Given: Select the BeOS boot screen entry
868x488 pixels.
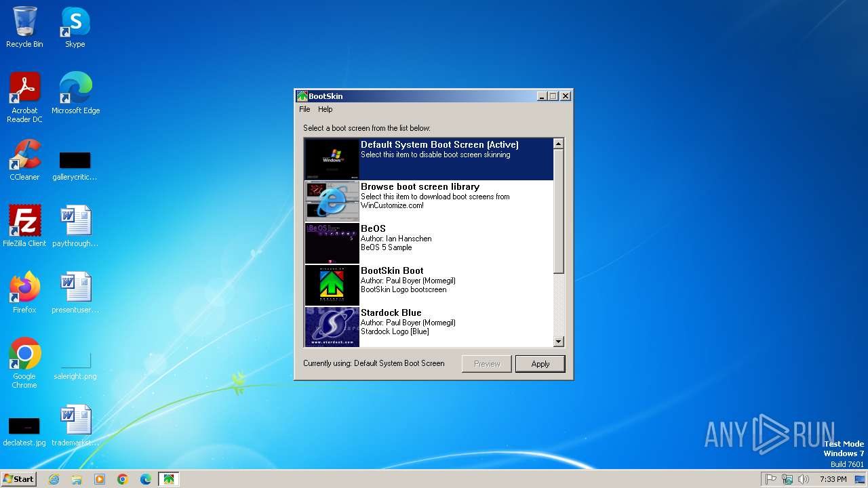Looking at the screenshot, I should coord(429,243).
